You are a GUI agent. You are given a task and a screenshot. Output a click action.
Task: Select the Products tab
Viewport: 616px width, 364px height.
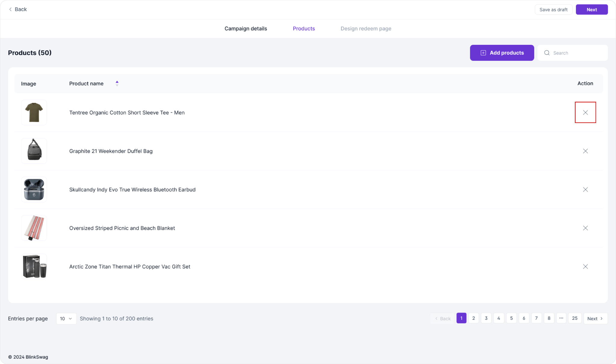point(304,28)
